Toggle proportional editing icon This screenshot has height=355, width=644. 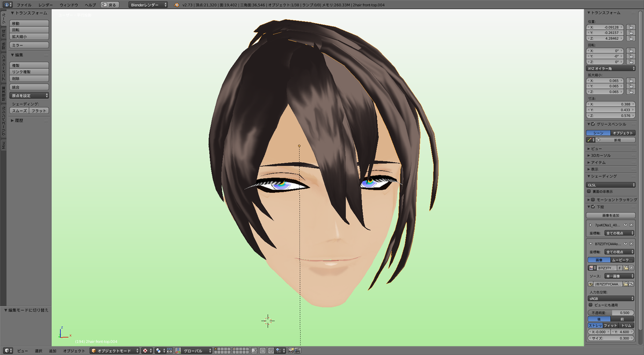tap(262, 351)
